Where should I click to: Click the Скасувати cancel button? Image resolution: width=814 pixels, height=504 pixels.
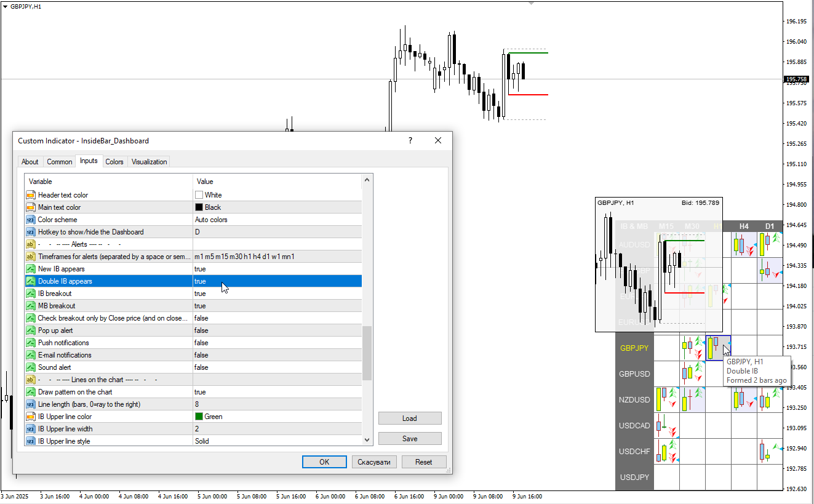(374, 462)
